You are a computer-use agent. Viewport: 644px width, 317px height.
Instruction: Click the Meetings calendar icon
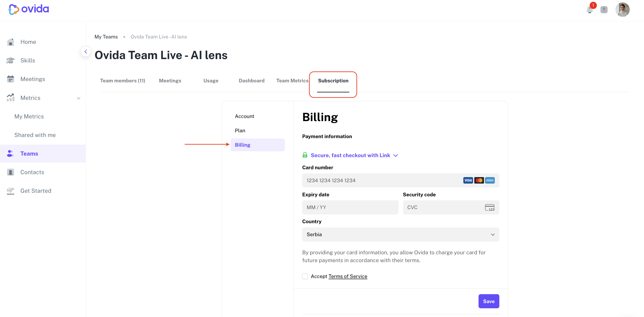[x=11, y=79]
